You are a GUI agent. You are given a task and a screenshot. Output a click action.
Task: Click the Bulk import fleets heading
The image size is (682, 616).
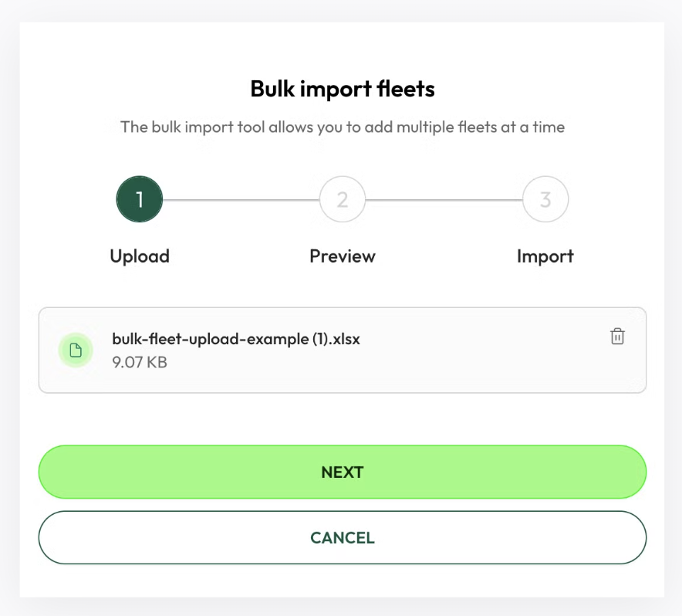[x=343, y=89]
